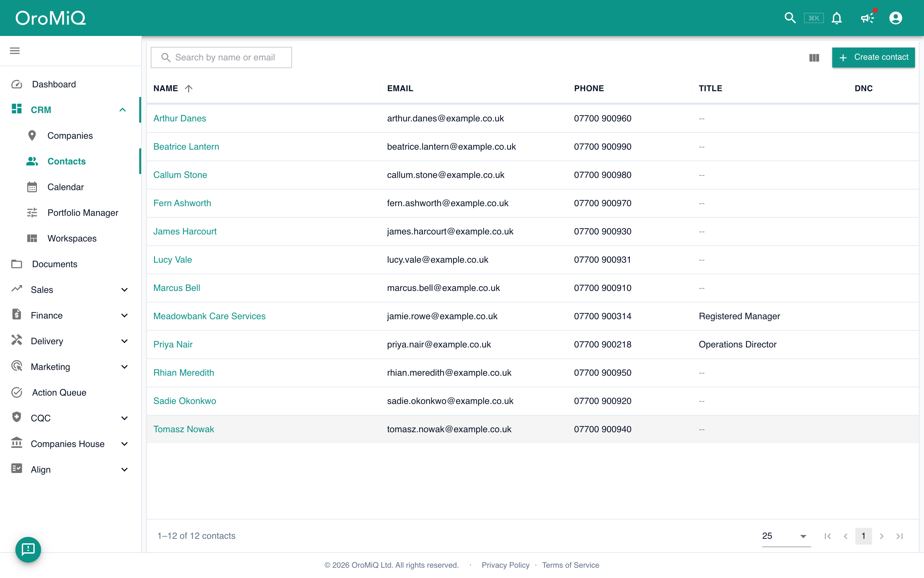Sort by Name arrow icon
Viewport: 924px width, 578px height.
(189, 89)
